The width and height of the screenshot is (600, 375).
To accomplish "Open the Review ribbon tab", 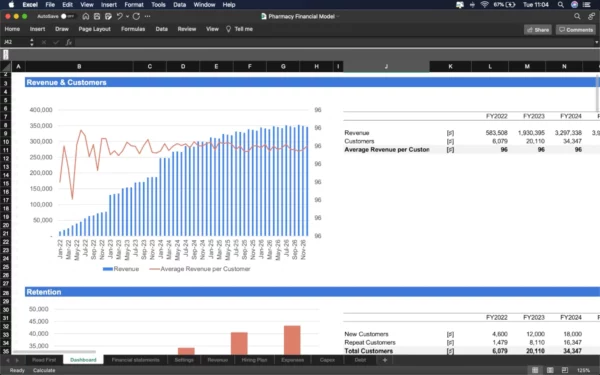I will coord(187,29).
